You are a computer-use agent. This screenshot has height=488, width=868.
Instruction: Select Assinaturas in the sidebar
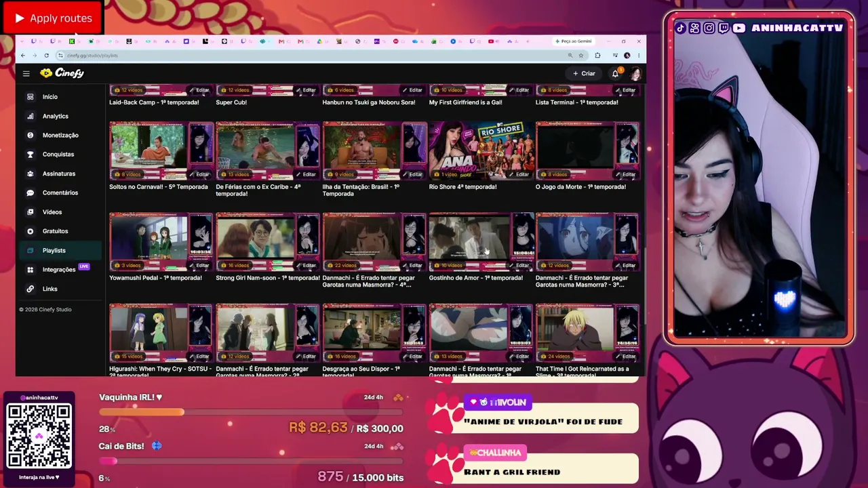pos(60,174)
